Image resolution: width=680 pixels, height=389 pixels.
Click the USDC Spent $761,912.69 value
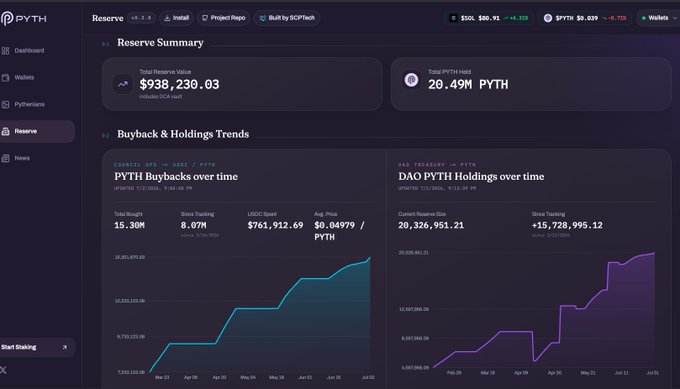(275, 225)
